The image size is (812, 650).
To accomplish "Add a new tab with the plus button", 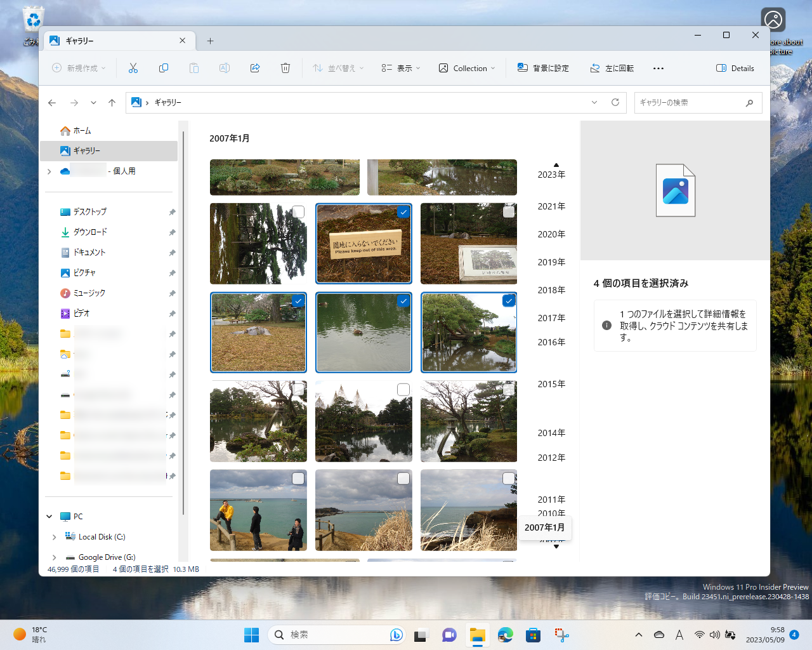I will 210,41.
